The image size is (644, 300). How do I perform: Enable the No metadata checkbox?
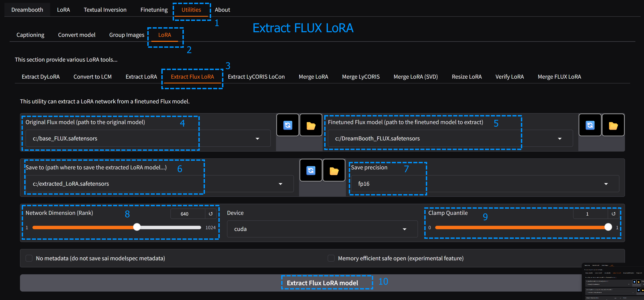tap(29, 258)
